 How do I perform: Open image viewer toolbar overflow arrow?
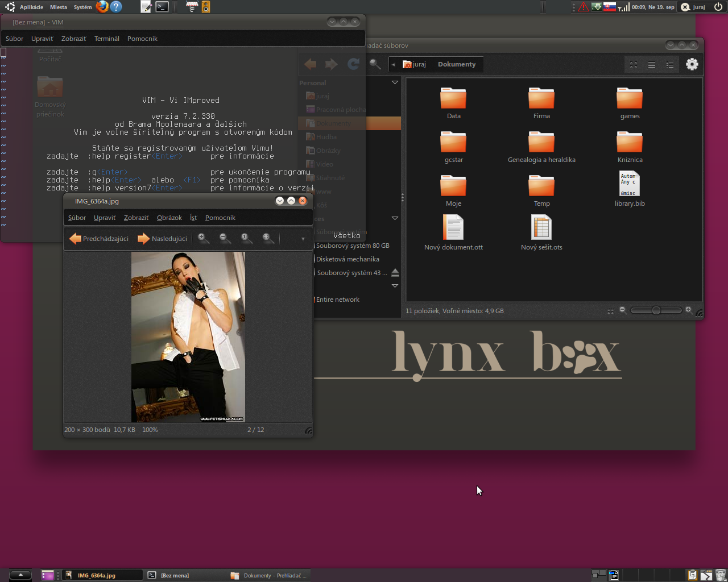click(x=303, y=239)
